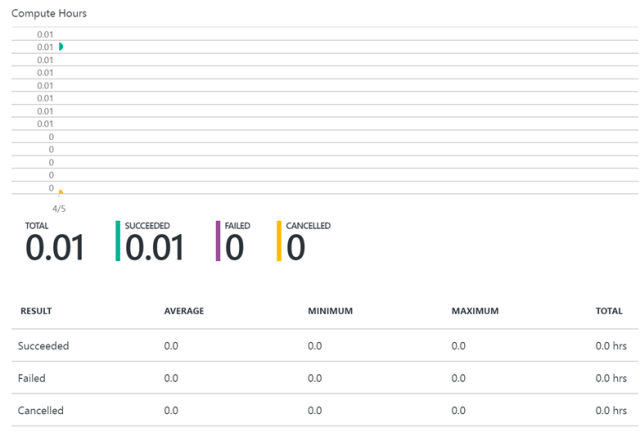Click the Cancelled row total 0.0 hrs
This screenshot has width=640, height=432.
tap(611, 410)
